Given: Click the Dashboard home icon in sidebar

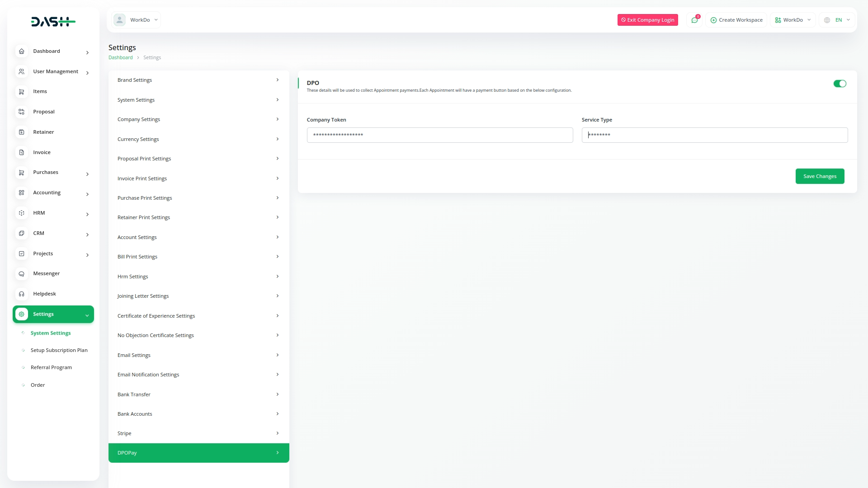Looking at the screenshot, I should coord(21,51).
